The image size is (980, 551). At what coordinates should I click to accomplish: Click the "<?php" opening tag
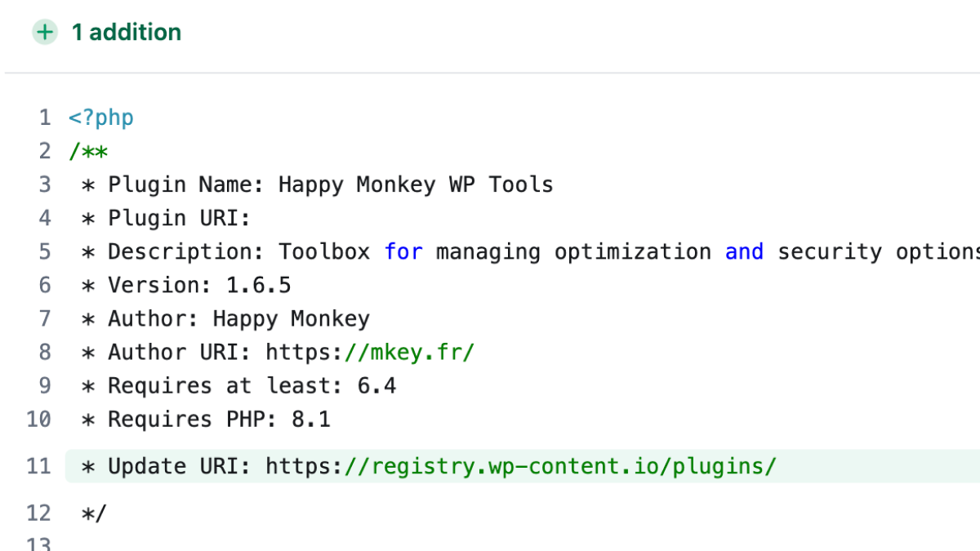(101, 118)
